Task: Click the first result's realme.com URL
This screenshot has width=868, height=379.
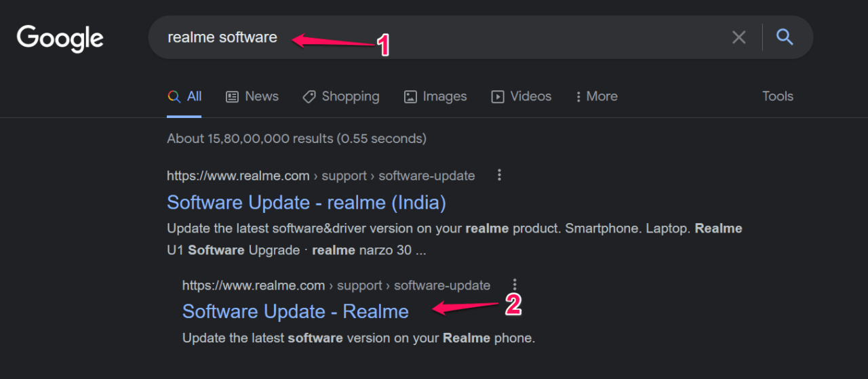Action: pos(237,176)
